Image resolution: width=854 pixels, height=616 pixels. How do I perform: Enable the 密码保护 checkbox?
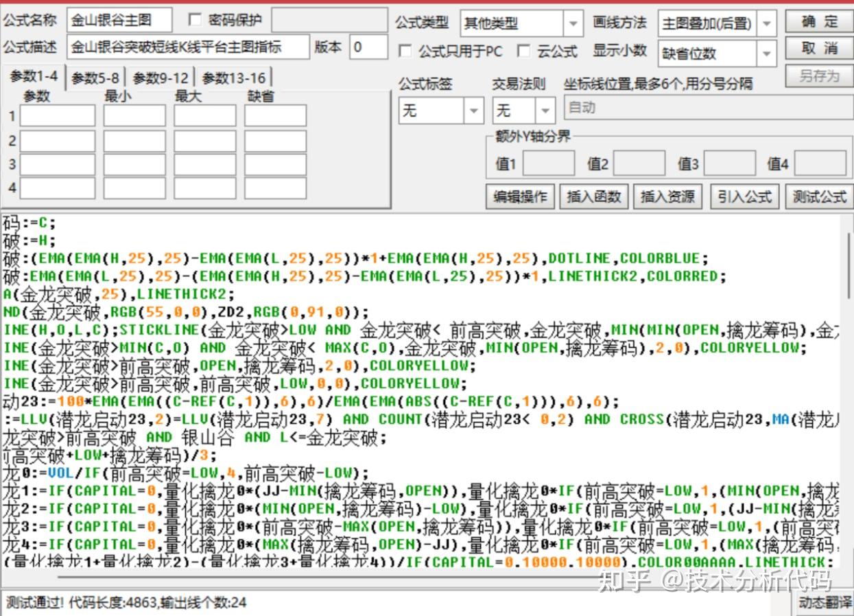(x=195, y=20)
